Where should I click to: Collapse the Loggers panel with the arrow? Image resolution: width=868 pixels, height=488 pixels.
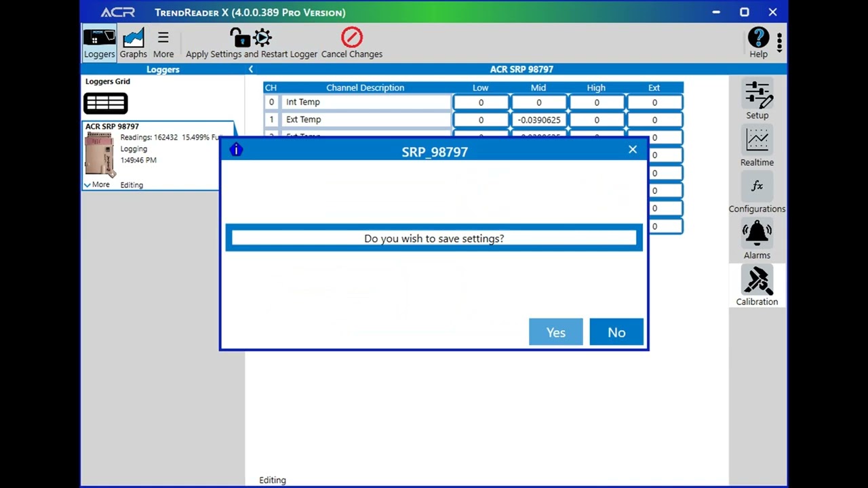click(250, 69)
